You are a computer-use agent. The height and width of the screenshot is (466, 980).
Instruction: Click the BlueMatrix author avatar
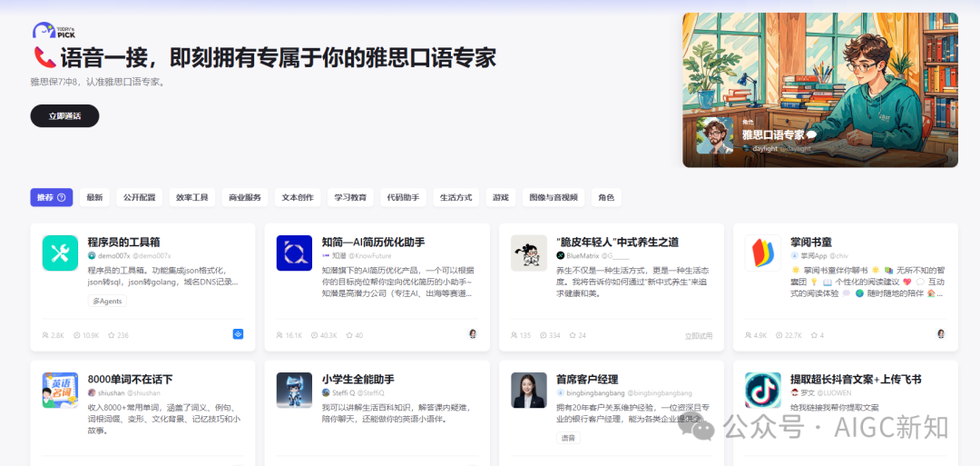[x=561, y=256]
